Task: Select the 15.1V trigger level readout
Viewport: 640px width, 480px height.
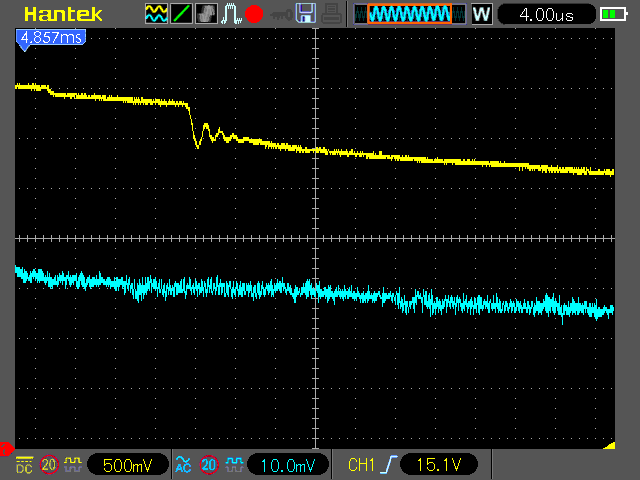Action: pyautogui.click(x=439, y=465)
